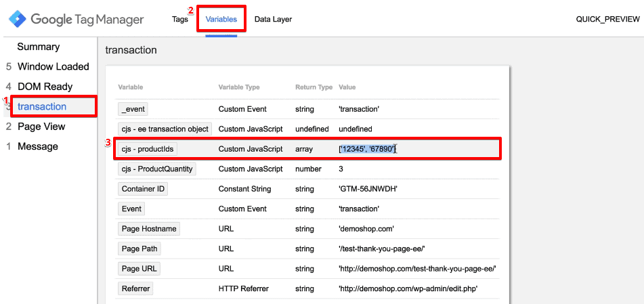Click the Page URL variable chip
Image resolution: width=644 pixels, height=304 pixels.
pos(139,269)
